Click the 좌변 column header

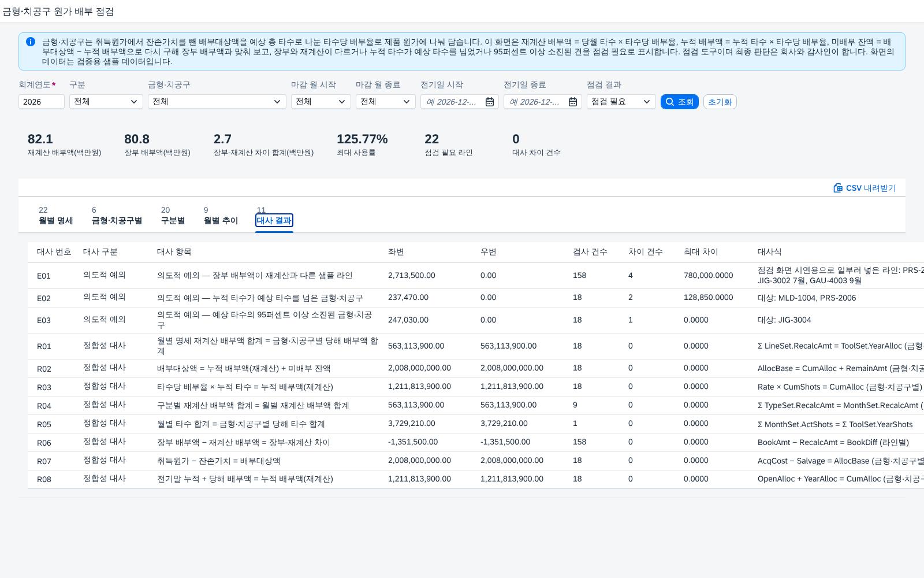(396, 252)
